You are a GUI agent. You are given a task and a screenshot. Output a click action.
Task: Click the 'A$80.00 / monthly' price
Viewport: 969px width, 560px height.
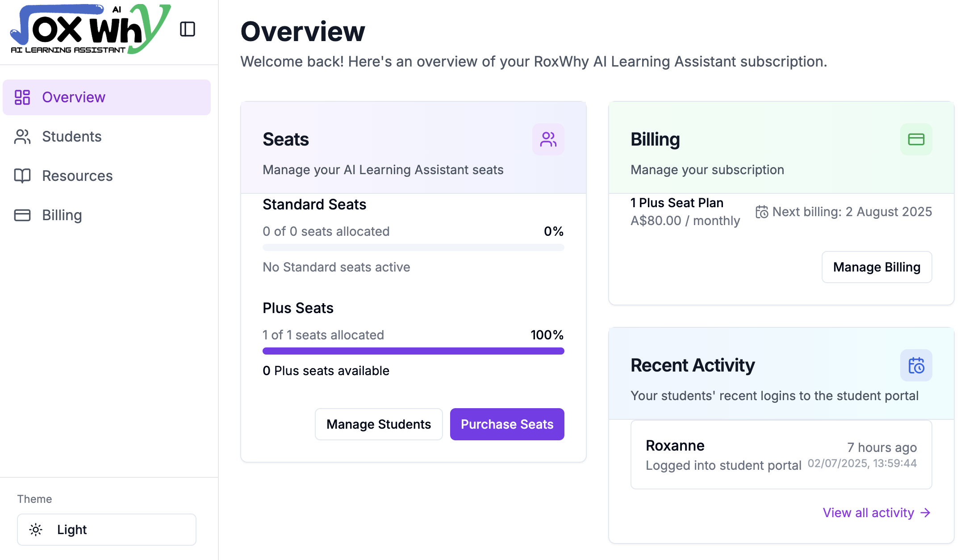tap(685, 221)
